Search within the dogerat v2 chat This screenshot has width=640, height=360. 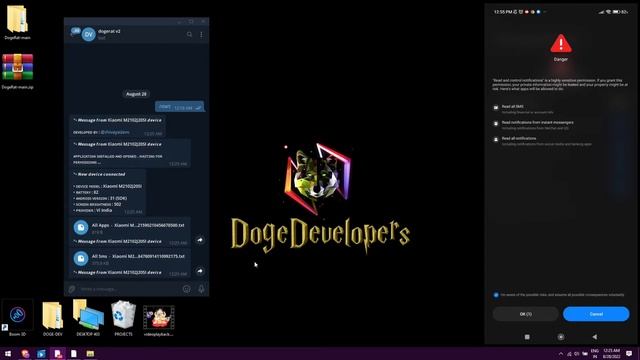coord(189,35)
